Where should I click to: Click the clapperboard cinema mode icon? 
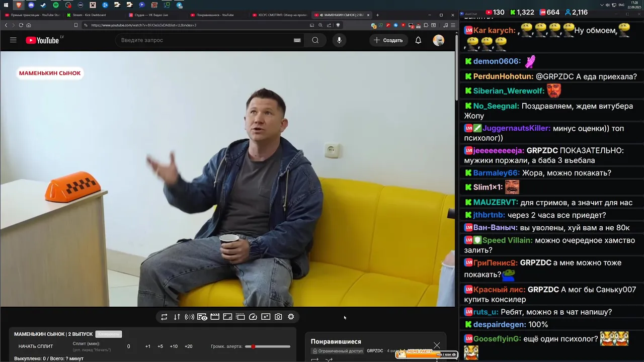click(215, 317)
